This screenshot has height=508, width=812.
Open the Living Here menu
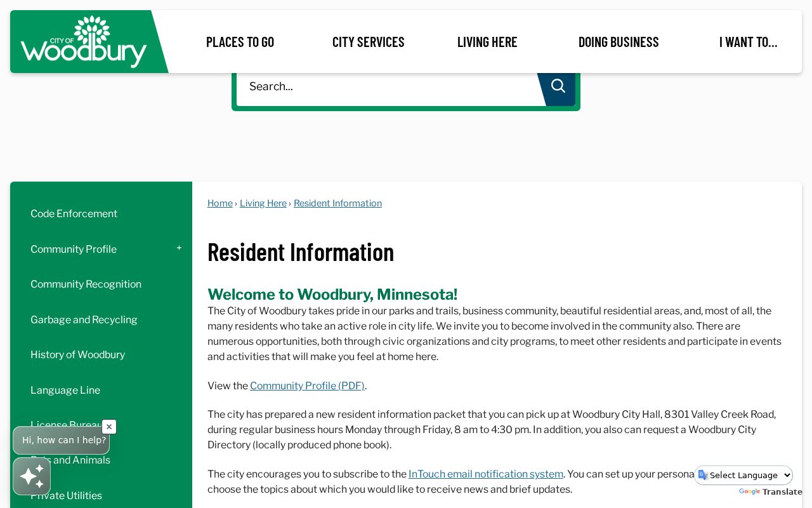487,42
